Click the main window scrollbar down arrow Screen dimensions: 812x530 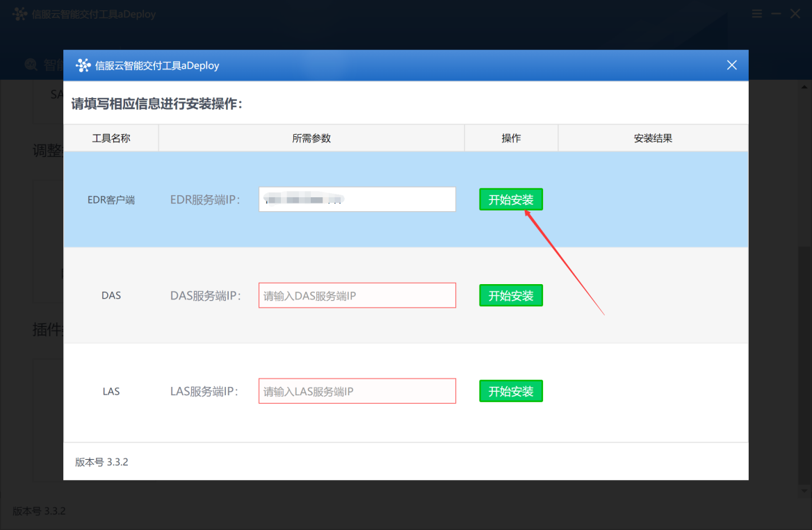[804, 491]
